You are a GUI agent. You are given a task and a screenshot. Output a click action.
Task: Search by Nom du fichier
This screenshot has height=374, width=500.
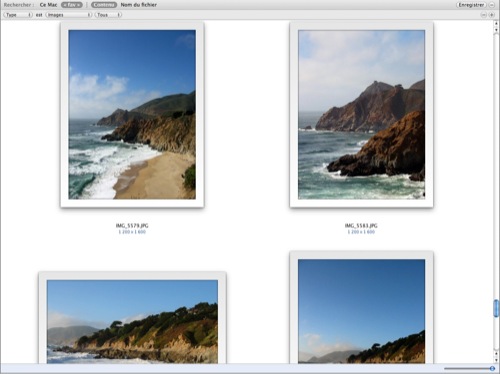point(139,5)
